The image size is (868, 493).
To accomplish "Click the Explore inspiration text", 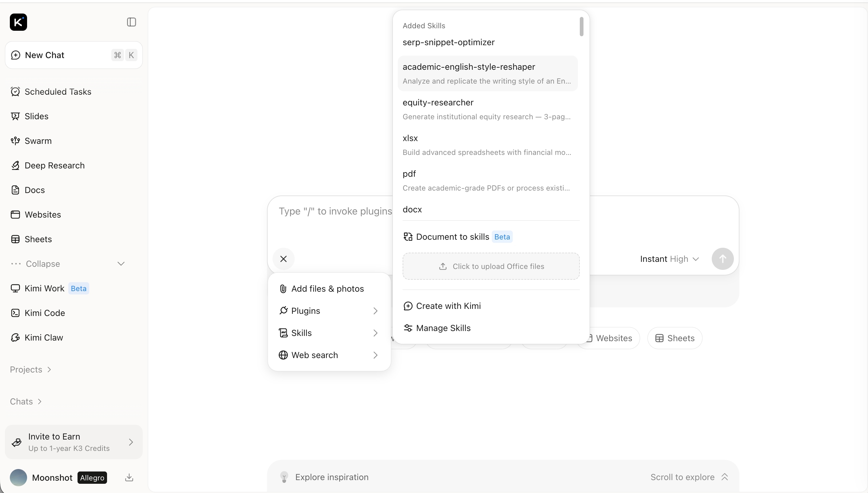I will 332,477.
